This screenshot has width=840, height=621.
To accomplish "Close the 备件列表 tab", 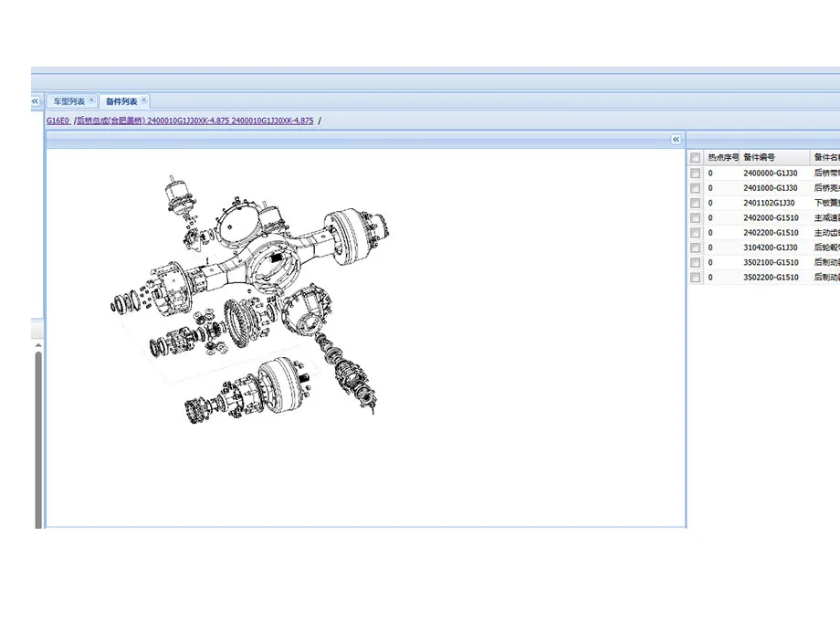I will pos(144,100).
